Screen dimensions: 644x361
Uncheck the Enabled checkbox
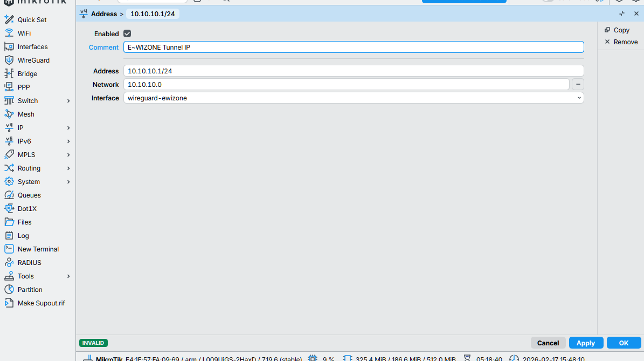click(127, 33)
